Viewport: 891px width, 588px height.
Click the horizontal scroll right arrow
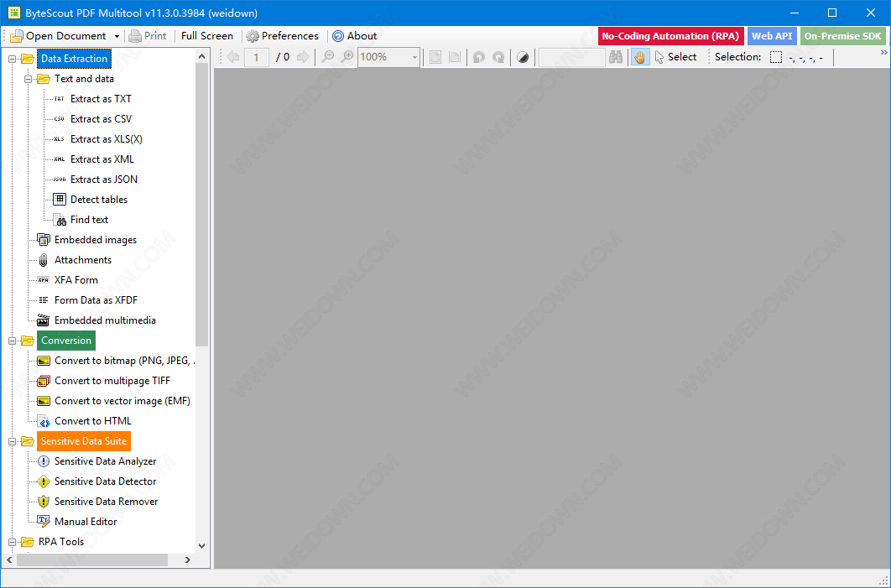pos(188,560)
